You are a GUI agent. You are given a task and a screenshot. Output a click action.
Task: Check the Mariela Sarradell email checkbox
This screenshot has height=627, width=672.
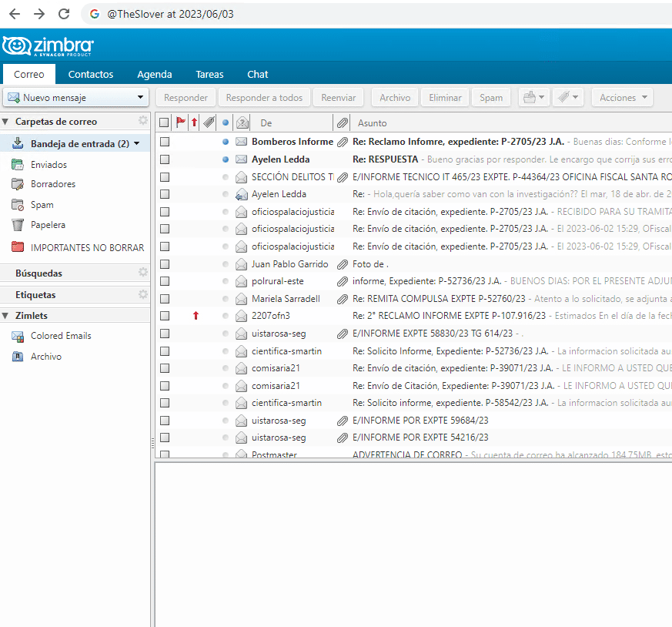[165, 299]
